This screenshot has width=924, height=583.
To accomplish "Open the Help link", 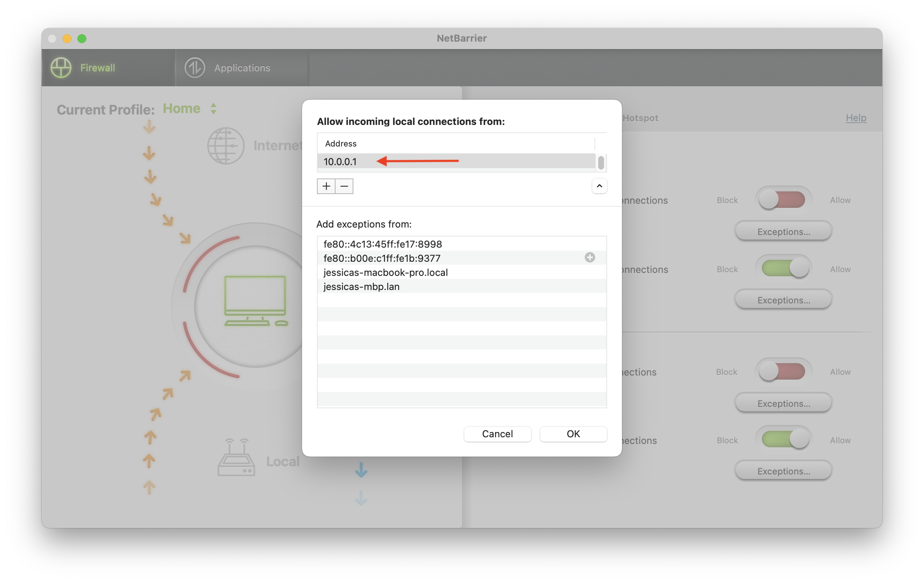I will coord(856,118).
